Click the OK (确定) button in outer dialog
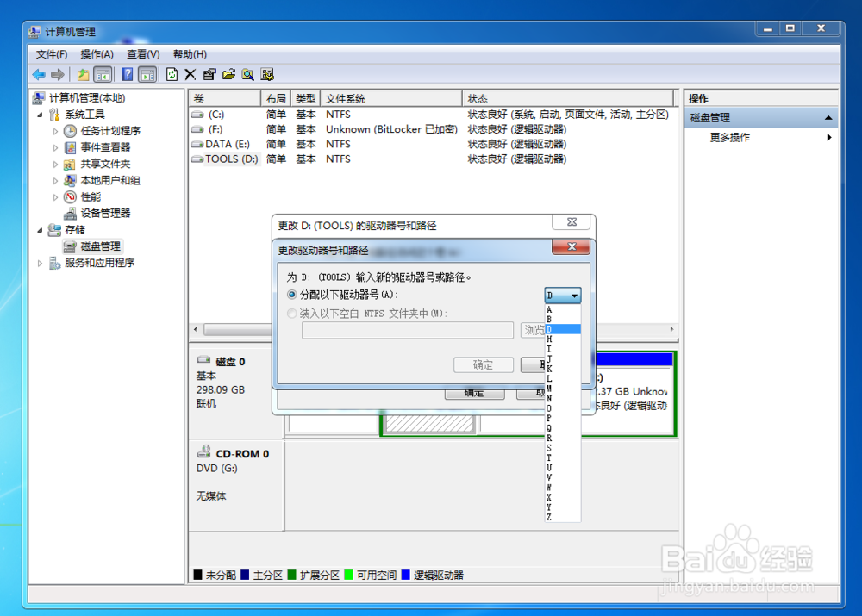Screen dimensions: 862x616 [474, 394]
